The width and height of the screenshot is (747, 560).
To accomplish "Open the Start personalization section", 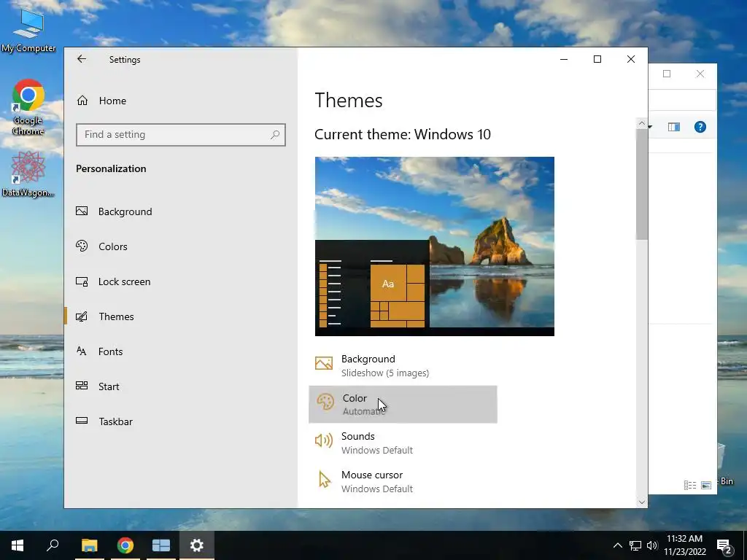I will [98, 386].
